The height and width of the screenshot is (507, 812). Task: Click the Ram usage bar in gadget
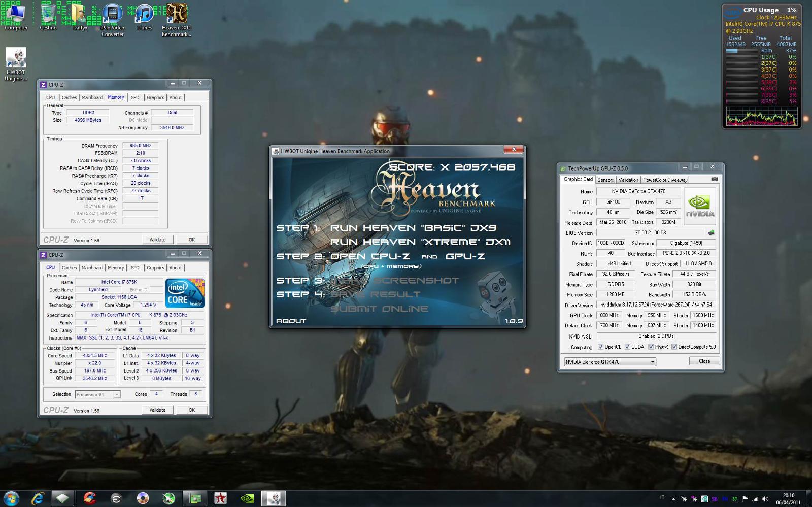click(741, 51)
